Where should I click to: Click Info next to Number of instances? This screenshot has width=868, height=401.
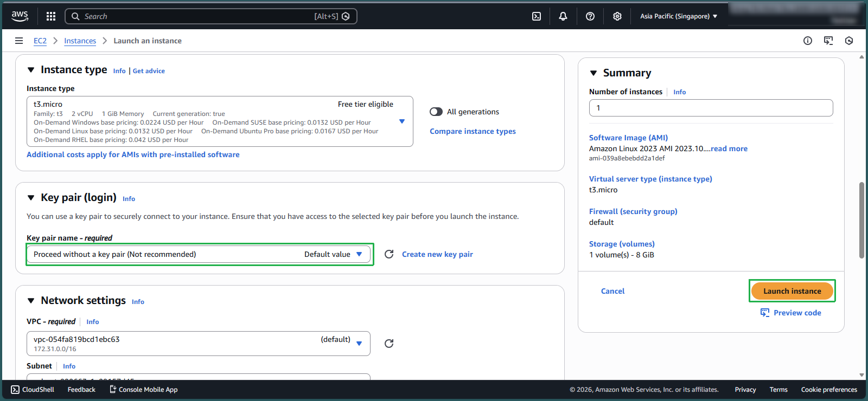click(x=679, y=92)
